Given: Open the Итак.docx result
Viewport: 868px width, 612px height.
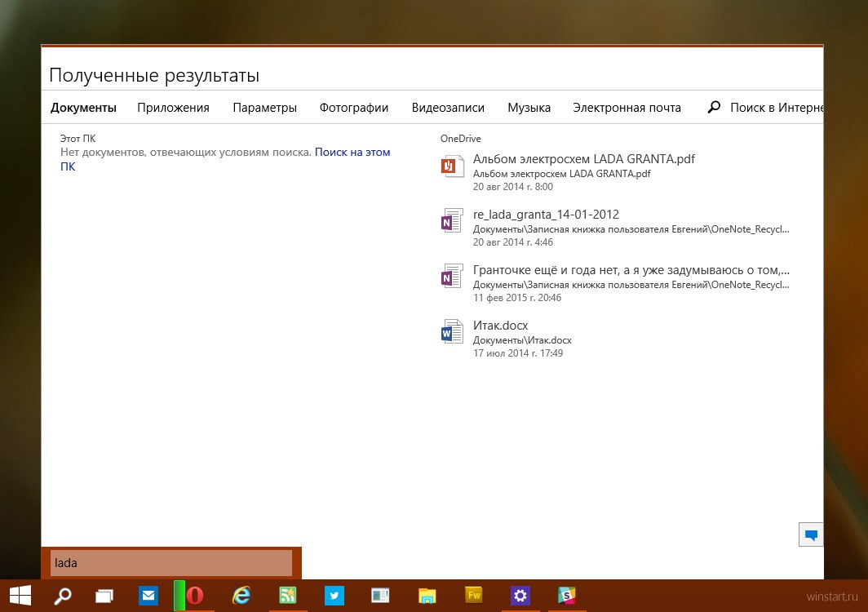Looking at the screenshot, I should pyautogui.click(x=500, y=325).
